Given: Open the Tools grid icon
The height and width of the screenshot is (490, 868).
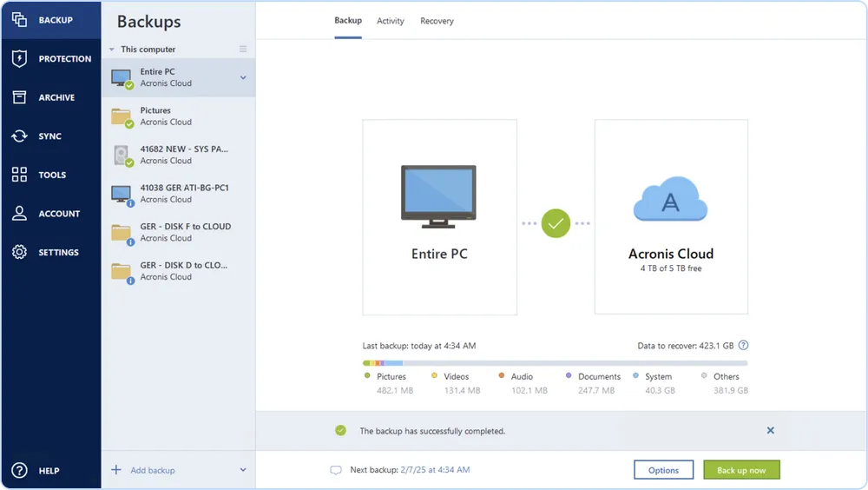Looking at the screenshot, I should 19,175.
